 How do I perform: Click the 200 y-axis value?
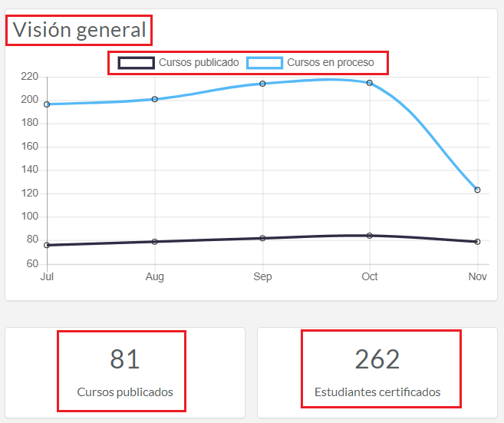click(x=30, y=100)
